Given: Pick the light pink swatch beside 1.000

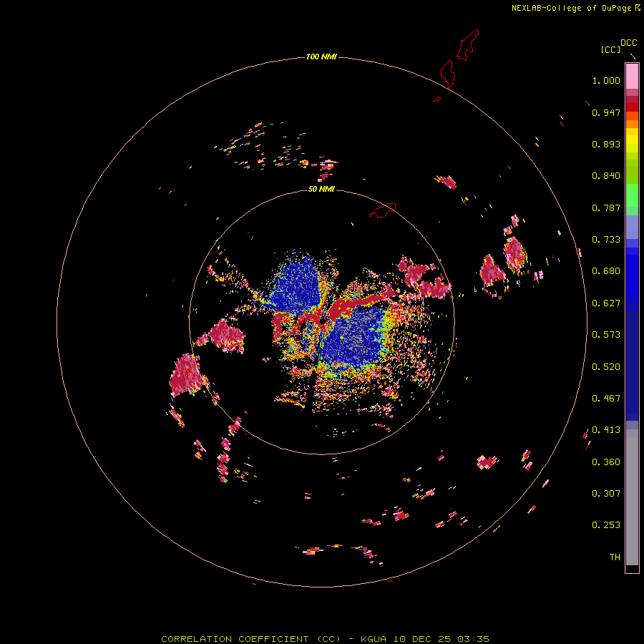Looking at the screenshot, I should click(x=632, y=77).
